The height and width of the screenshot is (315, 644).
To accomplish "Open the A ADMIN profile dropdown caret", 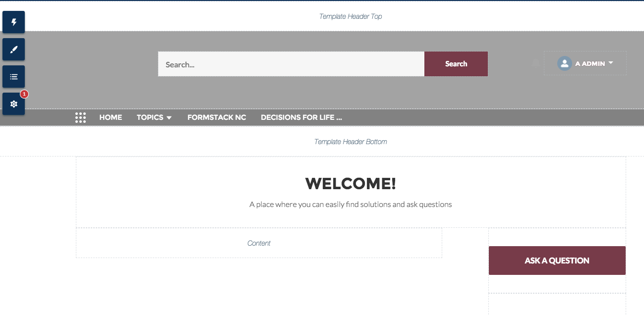I will pos(611,63).
